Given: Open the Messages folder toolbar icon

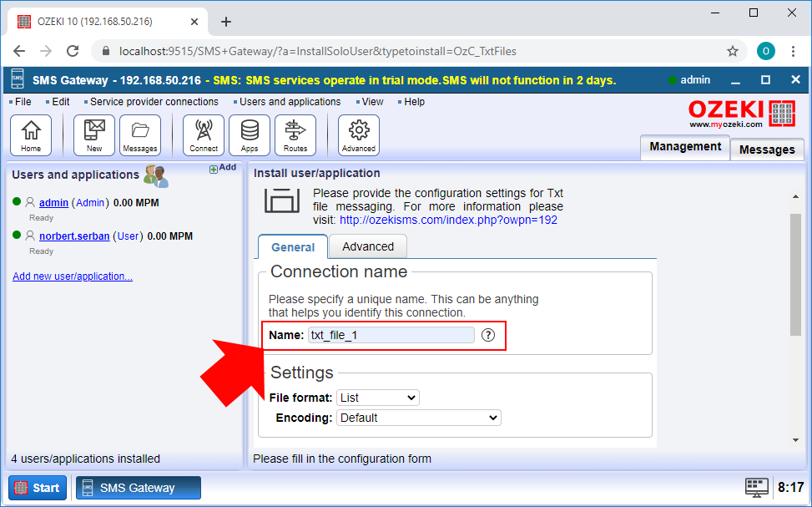Looking at the screenshot, I should click(140, 135).
